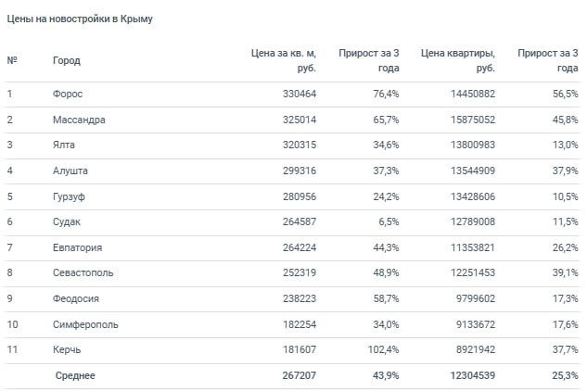Click the value 299316 for Алушта
The image size is (587, 392).
[x=300, y=171]
